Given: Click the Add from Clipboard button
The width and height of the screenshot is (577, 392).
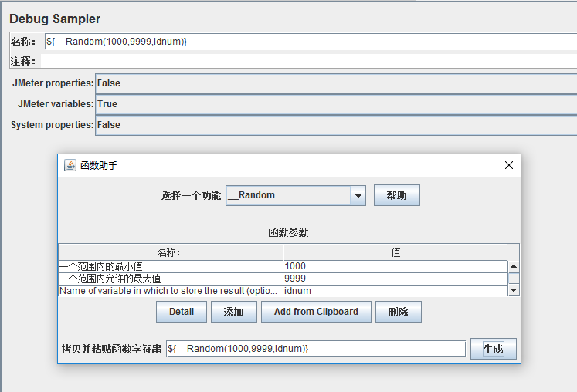Looking at the screenshot, I should 316,312.
